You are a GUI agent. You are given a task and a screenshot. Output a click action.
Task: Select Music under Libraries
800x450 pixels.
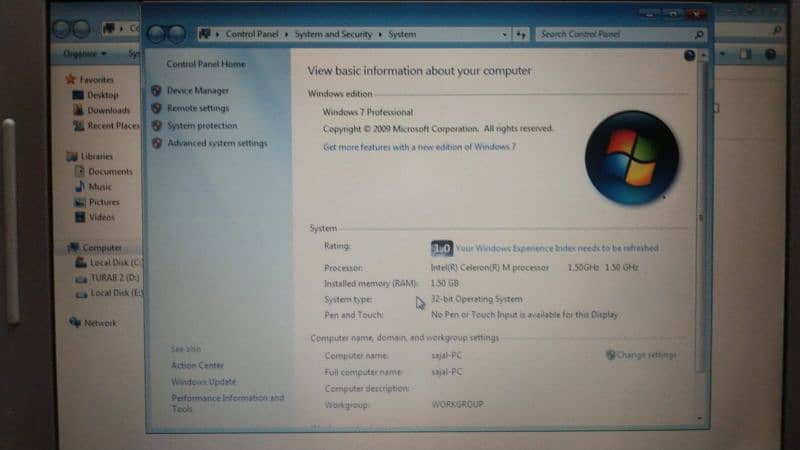[x=100, y=187]
